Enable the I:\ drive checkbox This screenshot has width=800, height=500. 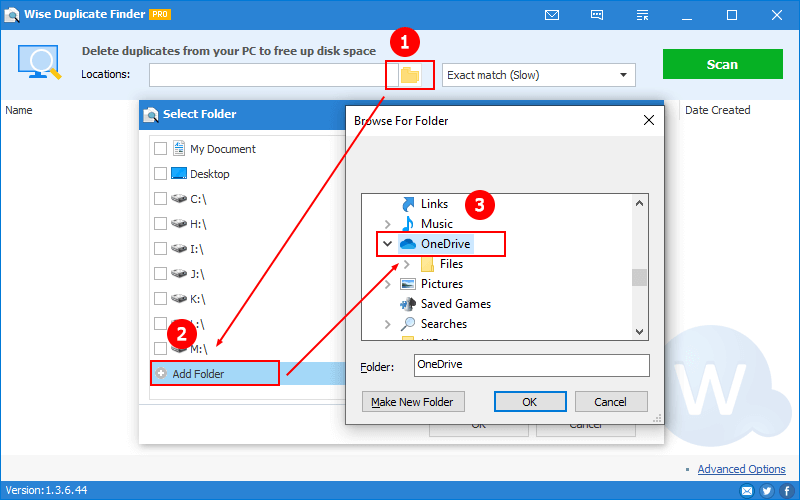pyautogui.click(x=160, y=248)
